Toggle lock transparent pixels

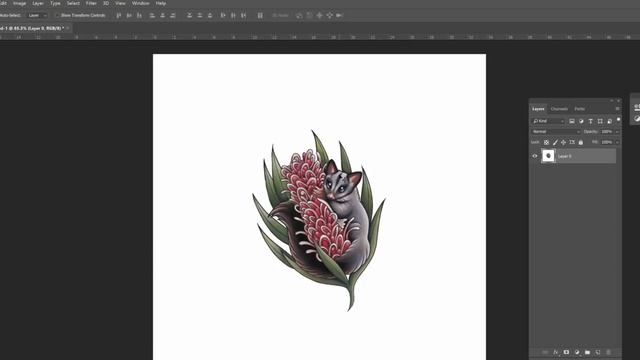coord(546,142)
